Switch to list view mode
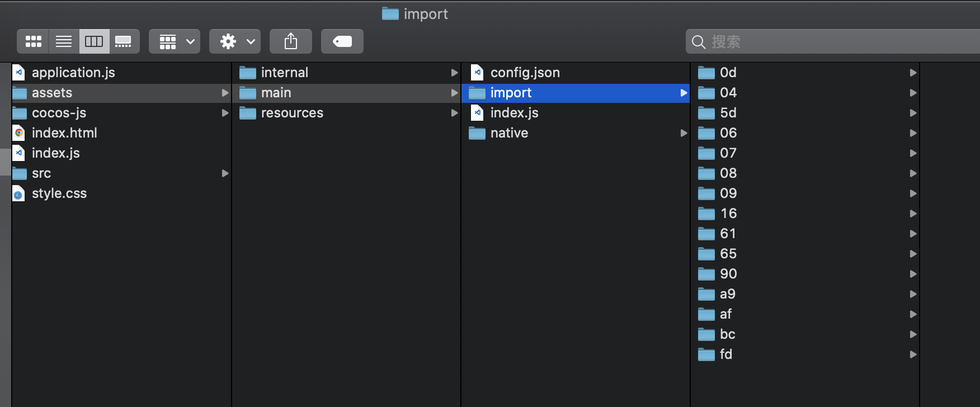 pos(64,41)
